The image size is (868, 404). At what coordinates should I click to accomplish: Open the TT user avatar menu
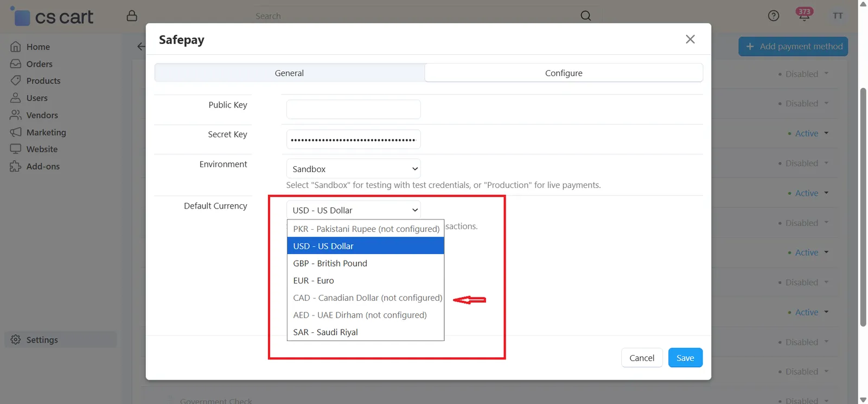(838, 16)
